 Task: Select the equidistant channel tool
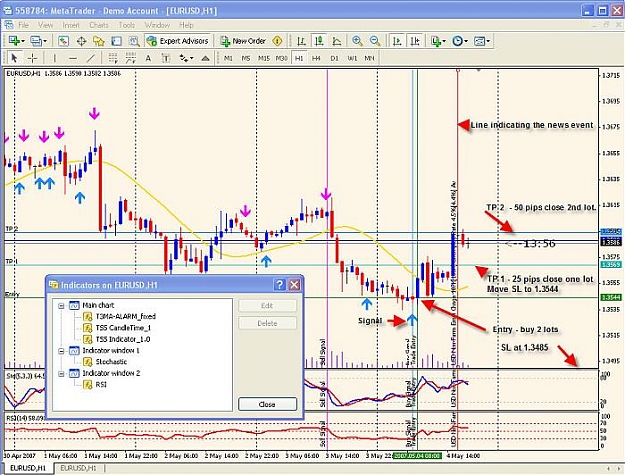click(x=113, y=59)
